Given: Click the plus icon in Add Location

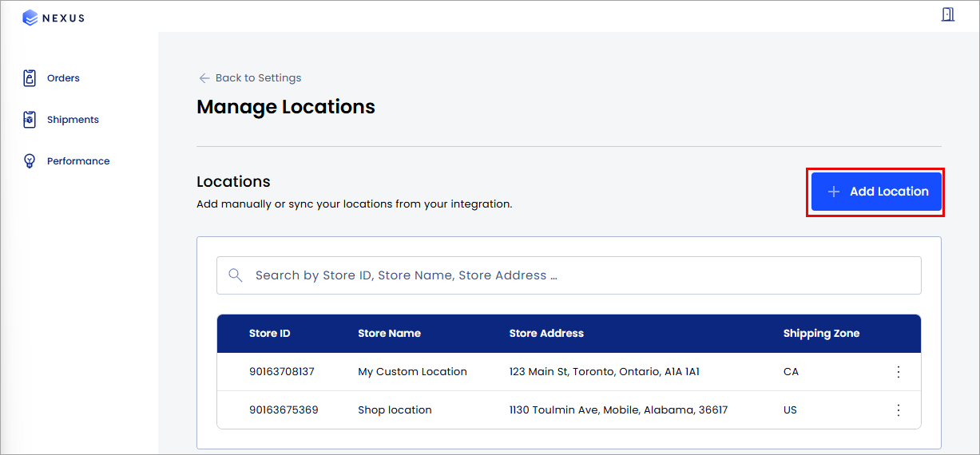Looking at the screenshot, I should click(x=834, y=192).
